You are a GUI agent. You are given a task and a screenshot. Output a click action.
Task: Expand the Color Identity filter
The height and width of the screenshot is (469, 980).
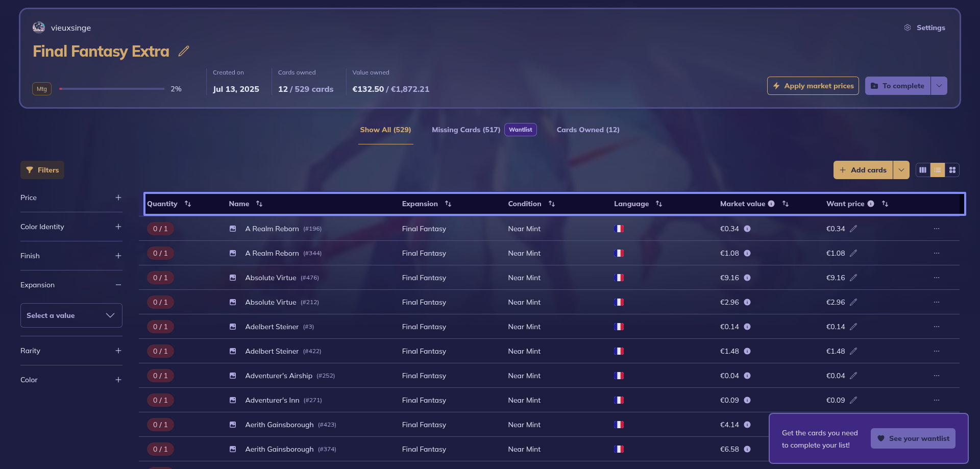tap(118, 227)
